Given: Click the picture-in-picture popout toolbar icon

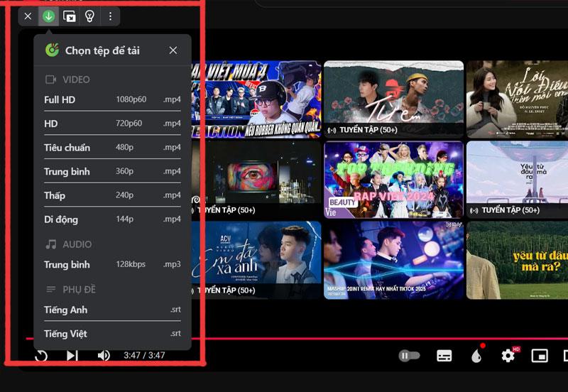Looking at the screenshot, I should (69, 16).
